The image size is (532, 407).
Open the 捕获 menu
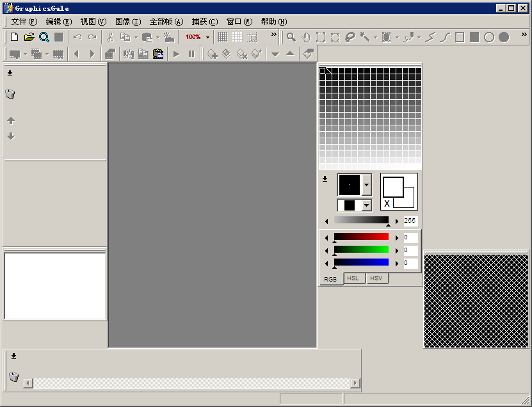coord(204,21)
